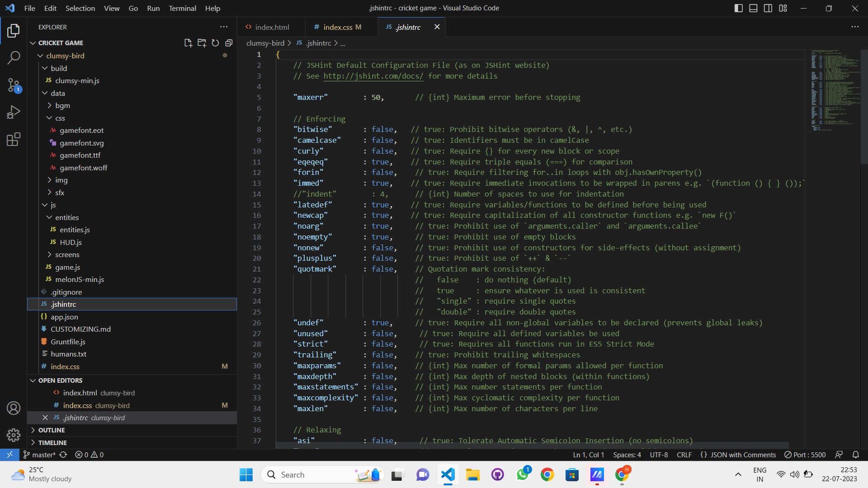Click the Port : 5500 status button

(805, 455)
